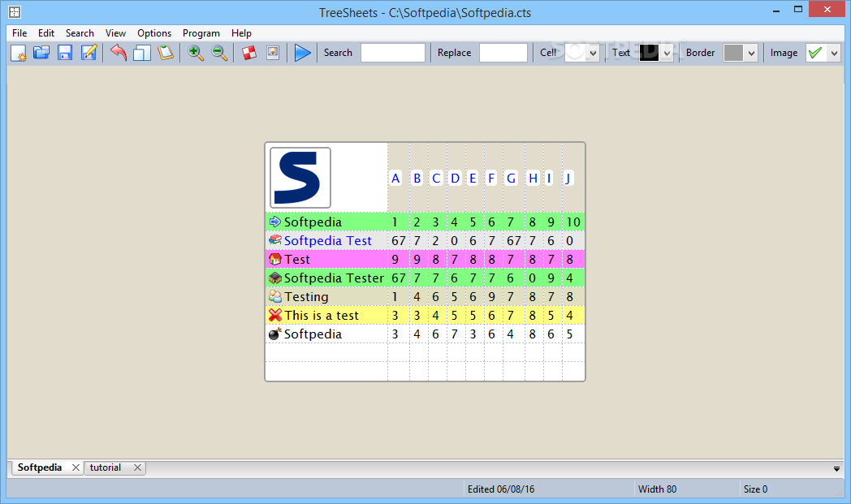This screenshot has height=504, width=851.
Task: Click people icon in Testing row
Action: [x=275, y=296]
